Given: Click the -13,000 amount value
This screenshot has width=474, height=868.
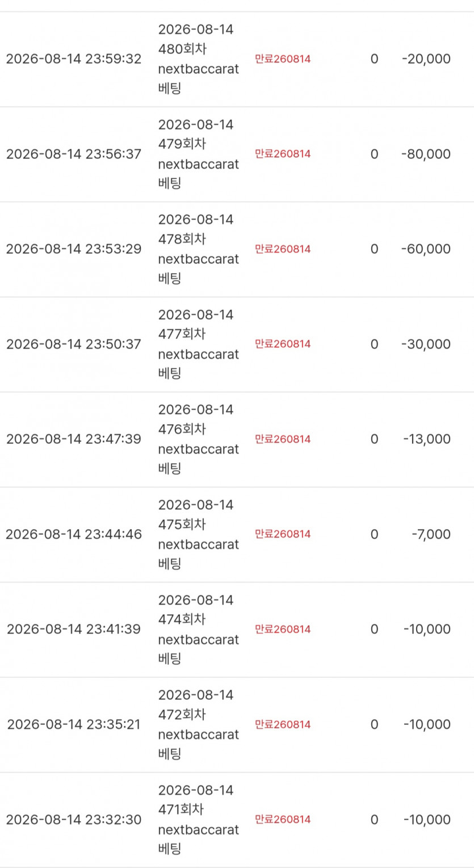Looking at the screenshot, I should pyautogui.click(x=426, y=439).
